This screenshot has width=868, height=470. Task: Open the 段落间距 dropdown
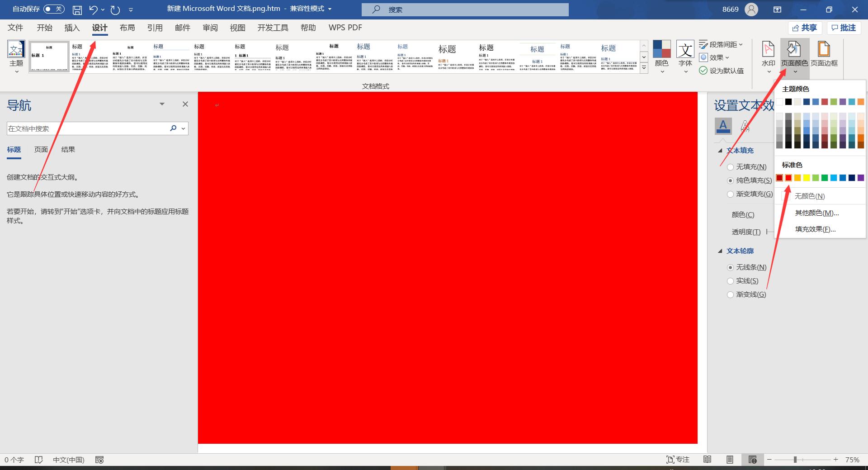click(721, 44)
